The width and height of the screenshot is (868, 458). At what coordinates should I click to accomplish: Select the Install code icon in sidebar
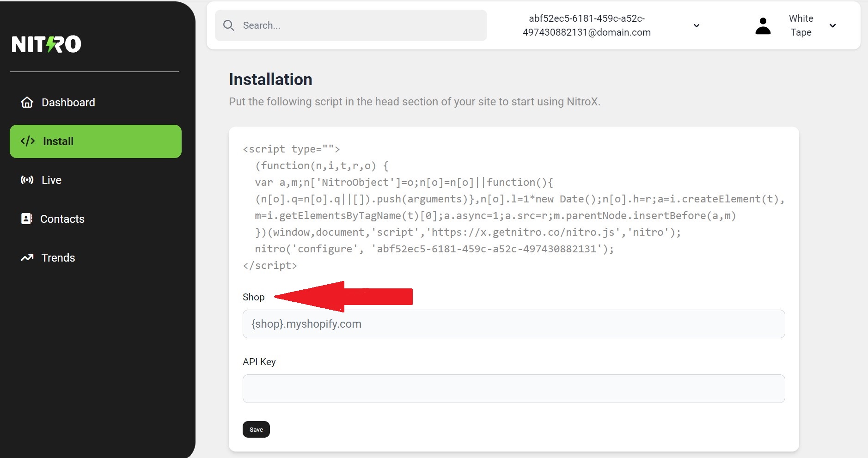28,141
